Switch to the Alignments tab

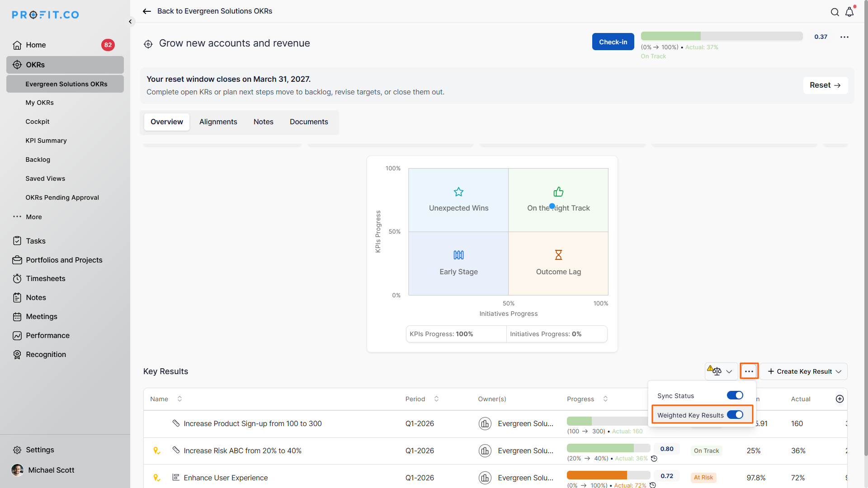[218, 122]
